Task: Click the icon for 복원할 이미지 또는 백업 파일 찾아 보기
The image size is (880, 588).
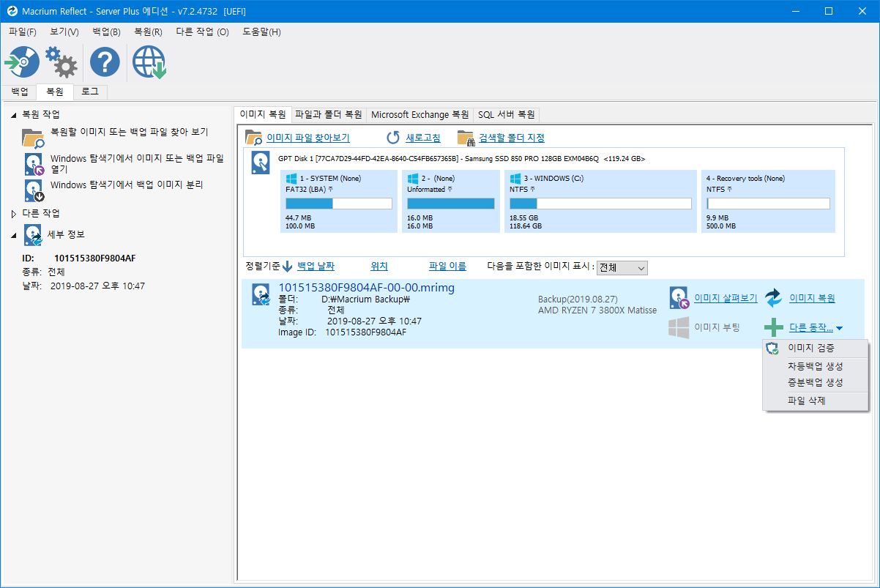Action: coord(33,138)
